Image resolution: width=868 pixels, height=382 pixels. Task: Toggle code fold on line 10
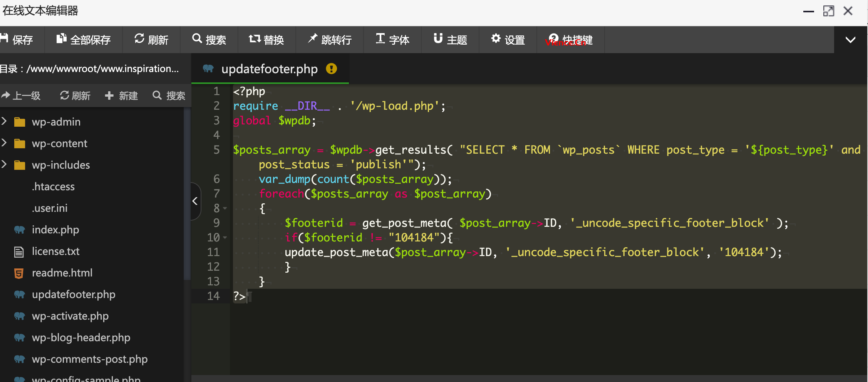225,238
